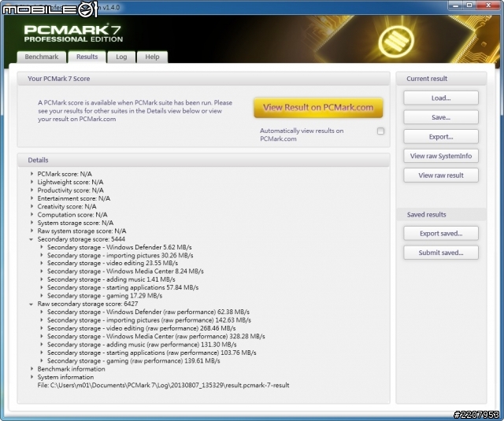
Task: Click the Export... button
Action: [x=441, y=136]
